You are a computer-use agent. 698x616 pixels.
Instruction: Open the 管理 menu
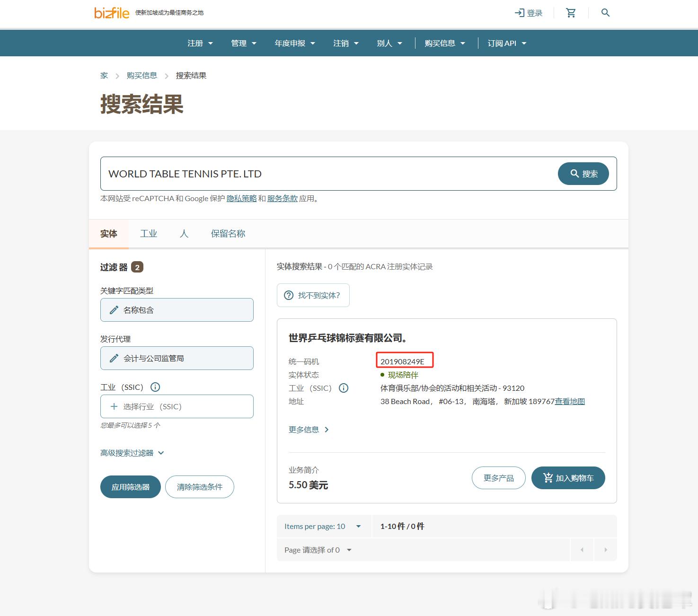click(x=244, y=43)
